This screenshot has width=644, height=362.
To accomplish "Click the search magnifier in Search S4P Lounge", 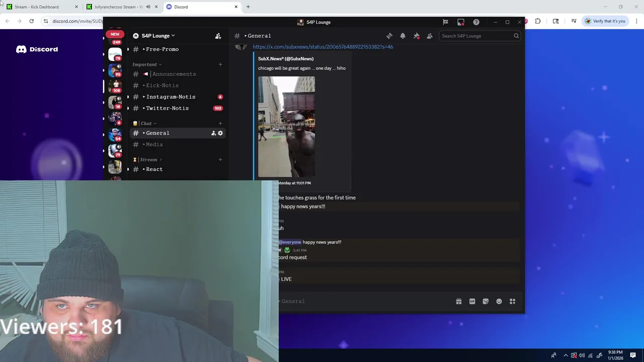I will [516, 36].
